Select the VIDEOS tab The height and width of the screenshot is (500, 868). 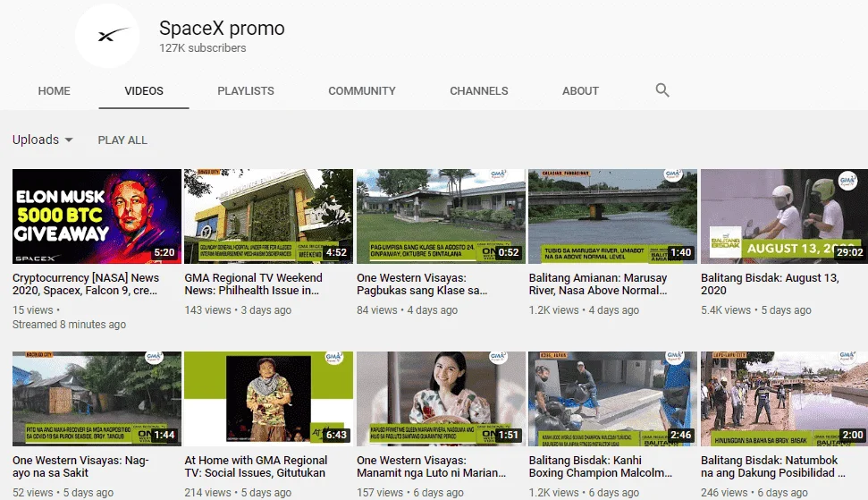pos(144,91)
